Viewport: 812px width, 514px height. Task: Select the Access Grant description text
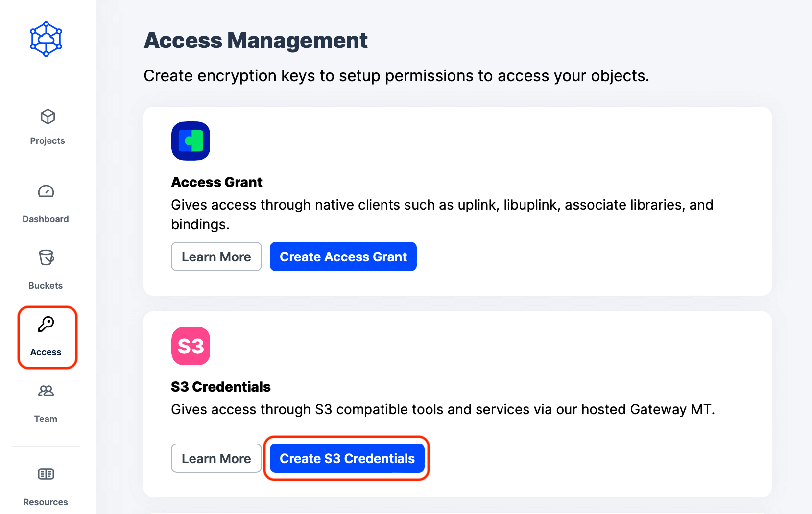pos(441,214)
